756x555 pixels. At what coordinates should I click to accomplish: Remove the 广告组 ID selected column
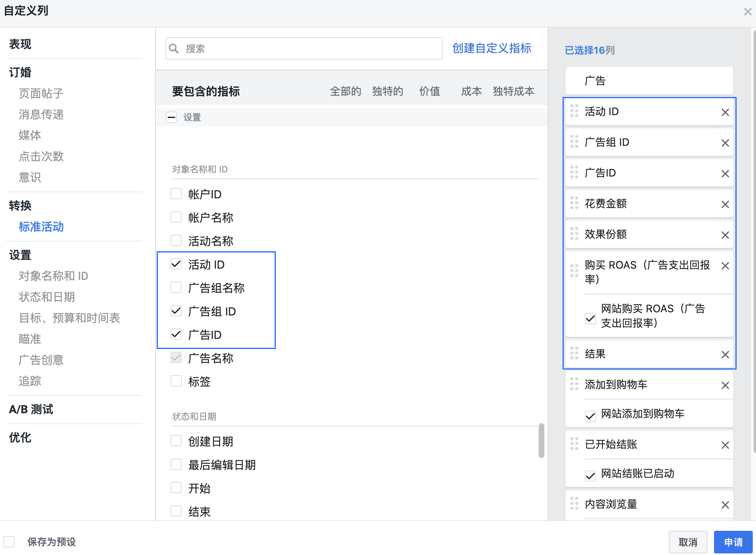pos(725,143)
